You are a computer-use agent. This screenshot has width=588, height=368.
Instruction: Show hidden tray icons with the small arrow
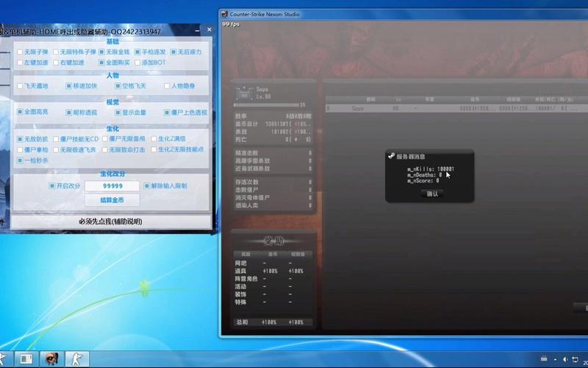(x=556, y=359)
